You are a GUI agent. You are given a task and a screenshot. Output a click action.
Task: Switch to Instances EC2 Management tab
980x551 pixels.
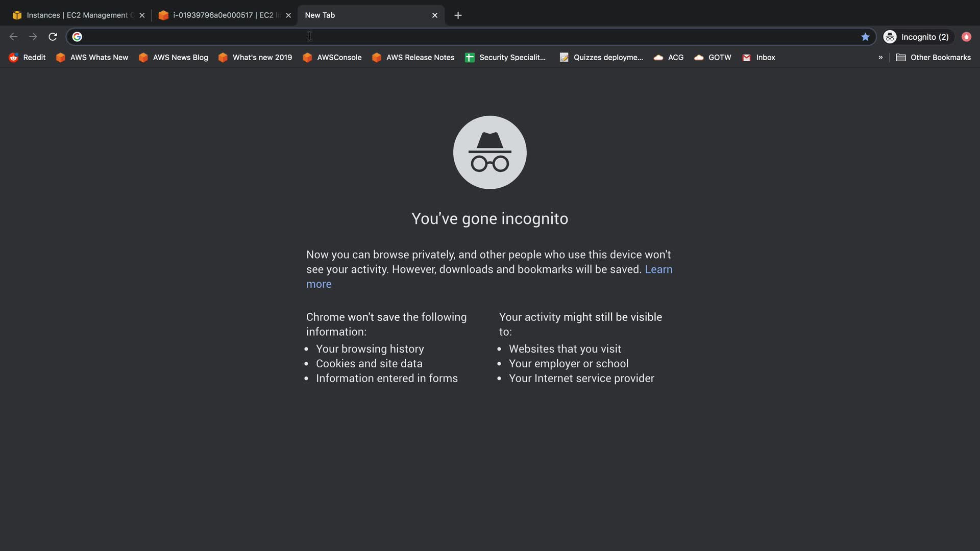[x=77, y=15]
